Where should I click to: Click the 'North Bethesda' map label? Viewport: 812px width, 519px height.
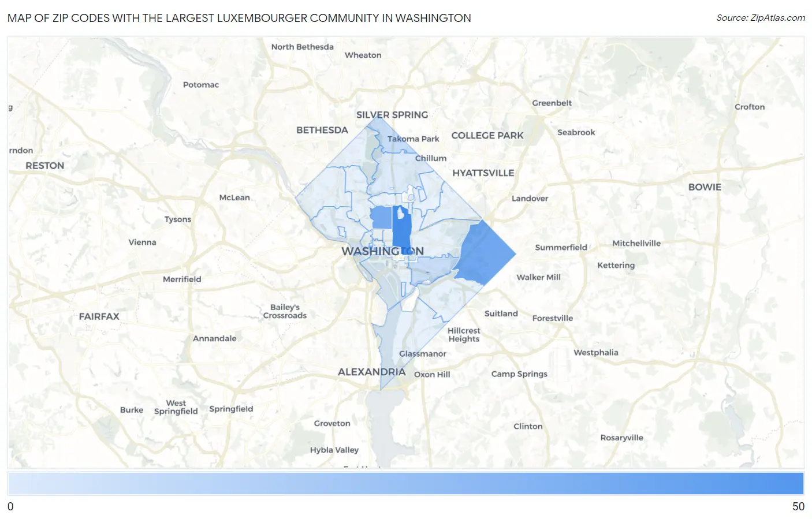click(303, 47)
